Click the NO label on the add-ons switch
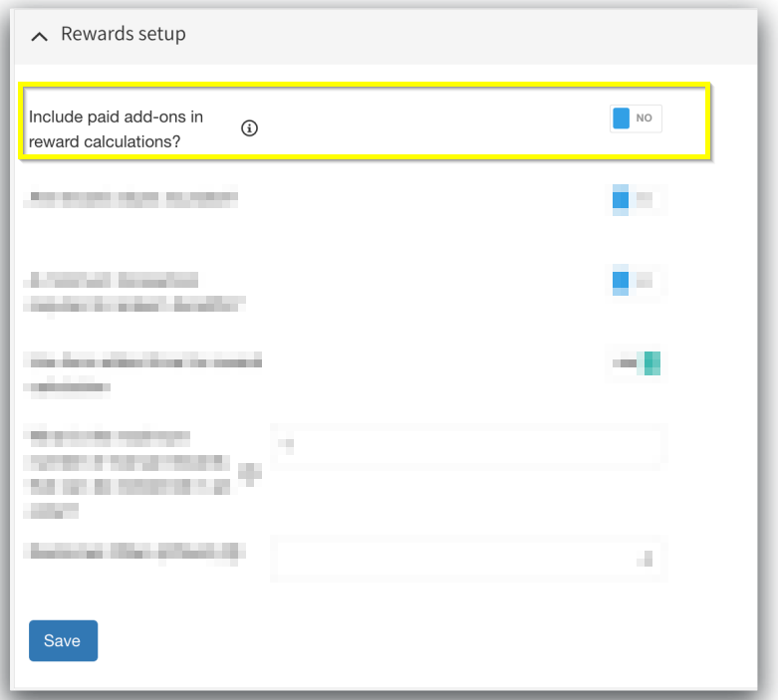The image size is (778, 700). click(645, 118)
